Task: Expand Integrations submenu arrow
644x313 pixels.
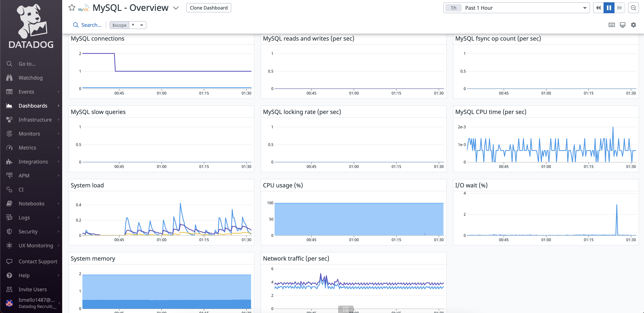Action: (x=58, y=162)
